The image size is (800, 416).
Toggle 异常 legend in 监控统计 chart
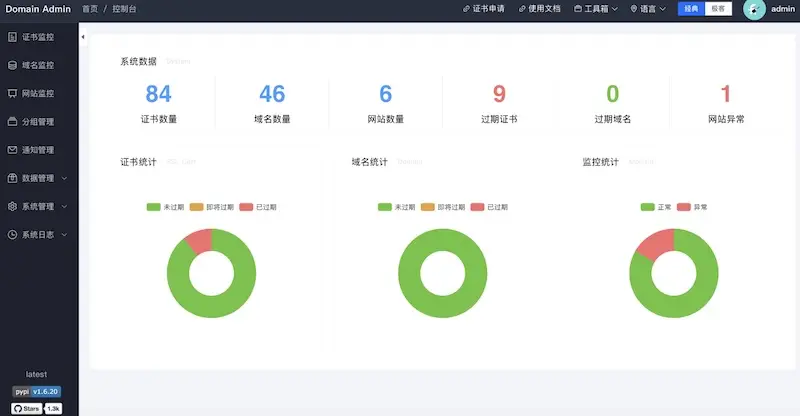tap(692, 207)
